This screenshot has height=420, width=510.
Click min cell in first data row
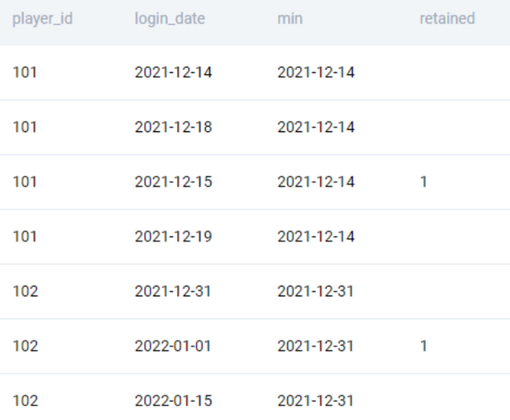coord(316,72)
